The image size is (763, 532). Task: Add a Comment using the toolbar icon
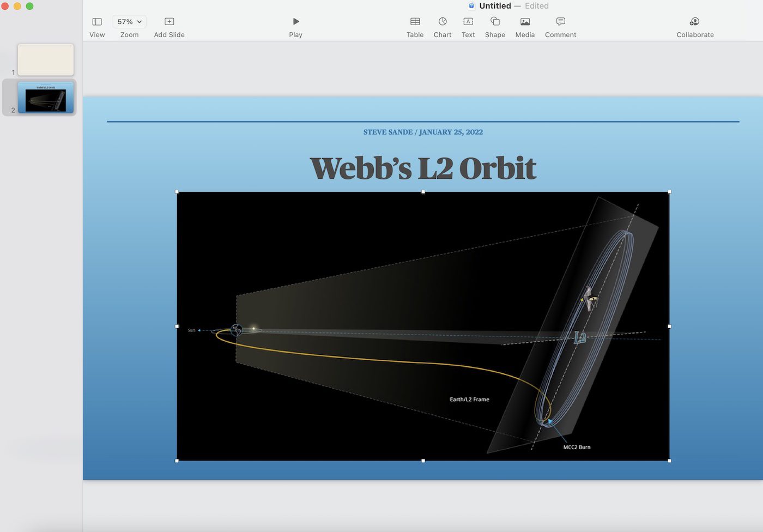pos(560,22)
